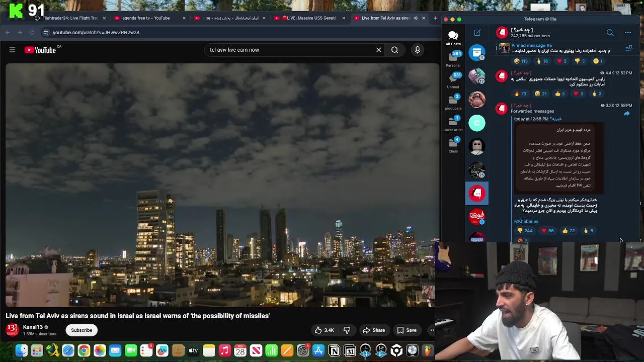Search within the Telegram channel
The width and height of the screenshot is (644, 362).
point(610,33)
